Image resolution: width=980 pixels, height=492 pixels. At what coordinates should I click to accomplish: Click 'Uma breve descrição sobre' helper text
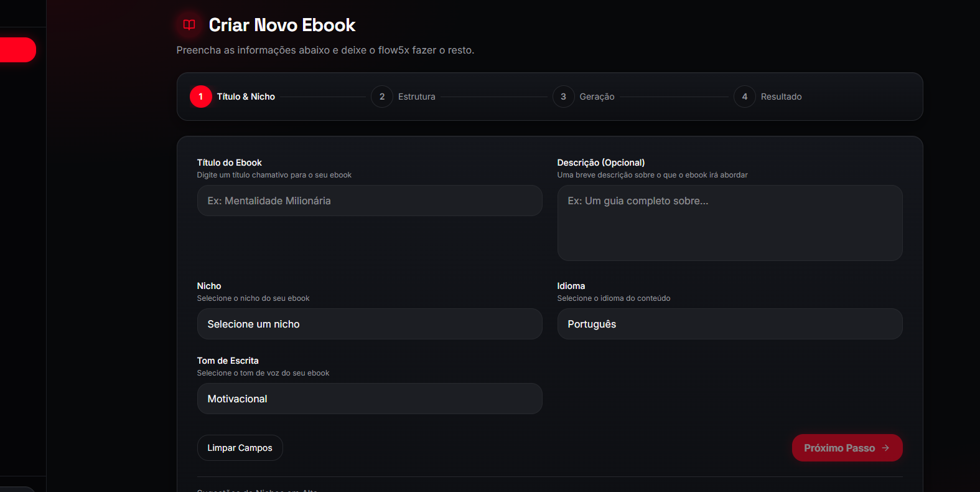pos(653,175)
